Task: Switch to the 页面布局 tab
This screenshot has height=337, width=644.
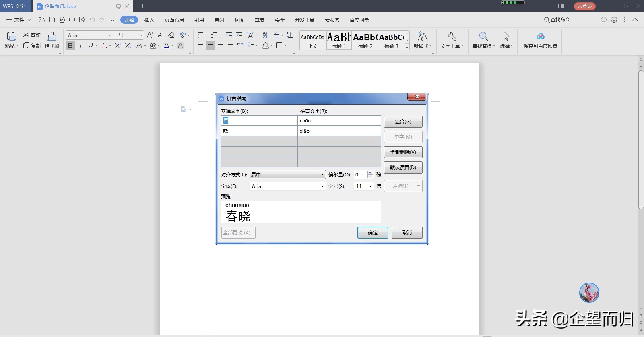Action: coord(174,20)
